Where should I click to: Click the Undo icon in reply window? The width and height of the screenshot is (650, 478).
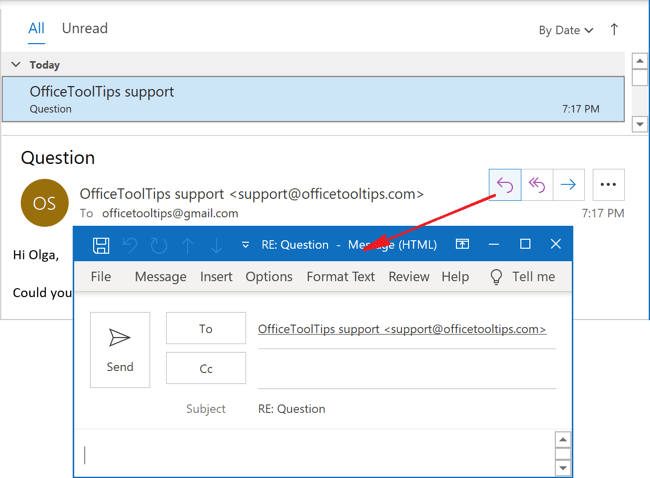click(130, 245)
